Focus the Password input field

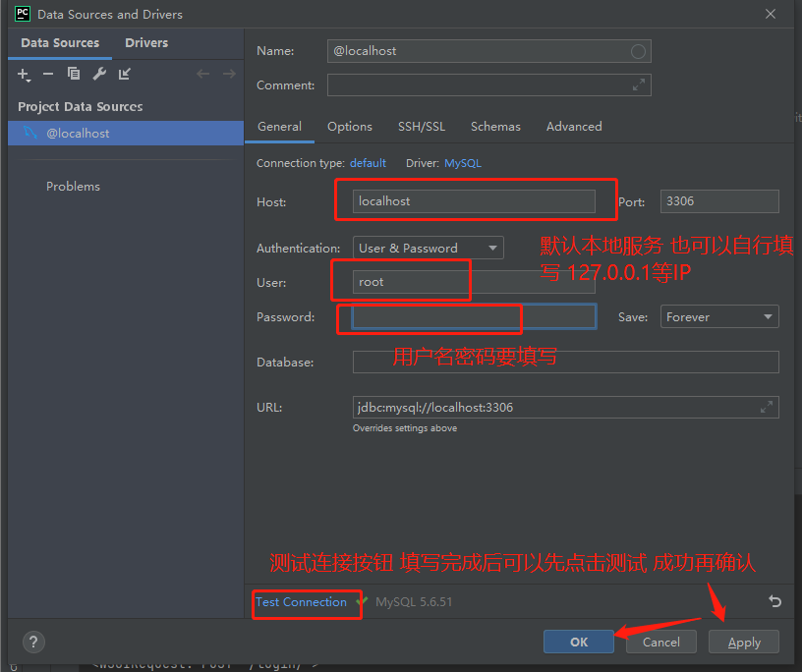[x=474, y=316]
